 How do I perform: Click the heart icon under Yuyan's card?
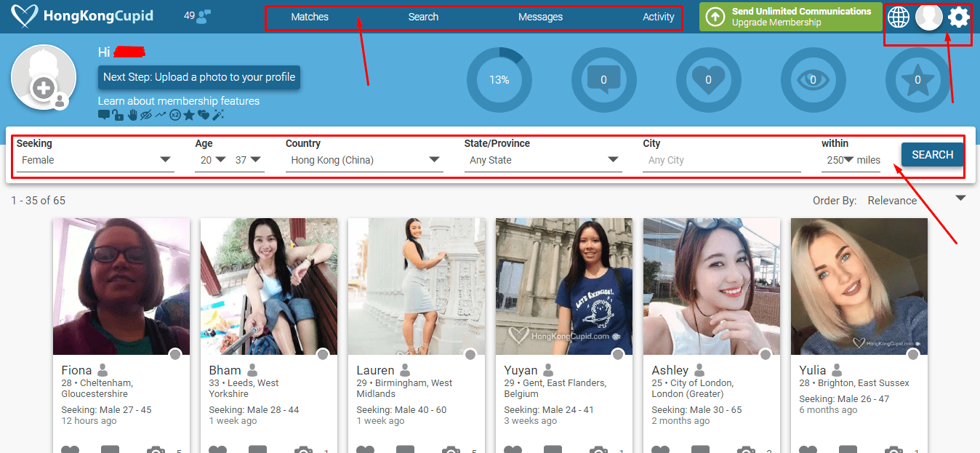coord(513,449)
